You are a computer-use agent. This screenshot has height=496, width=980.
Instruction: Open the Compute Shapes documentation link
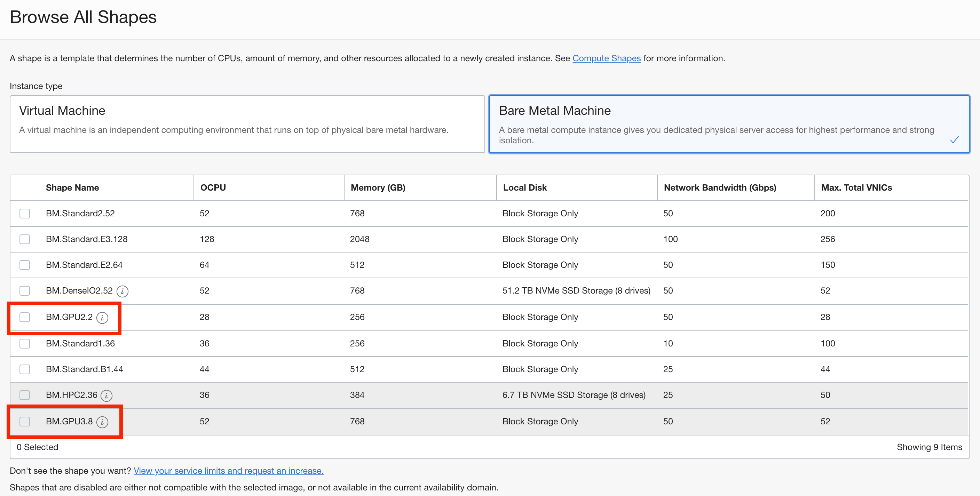(607, 58)
